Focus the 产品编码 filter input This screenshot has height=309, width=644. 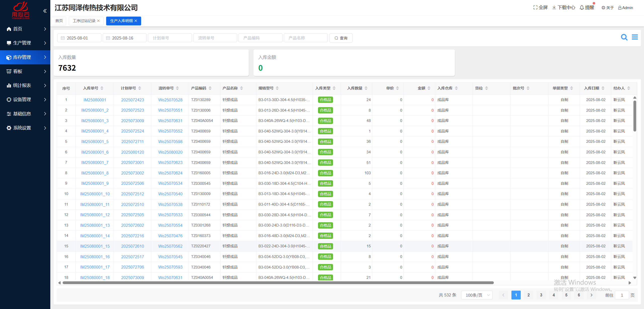tap(261, 38)
